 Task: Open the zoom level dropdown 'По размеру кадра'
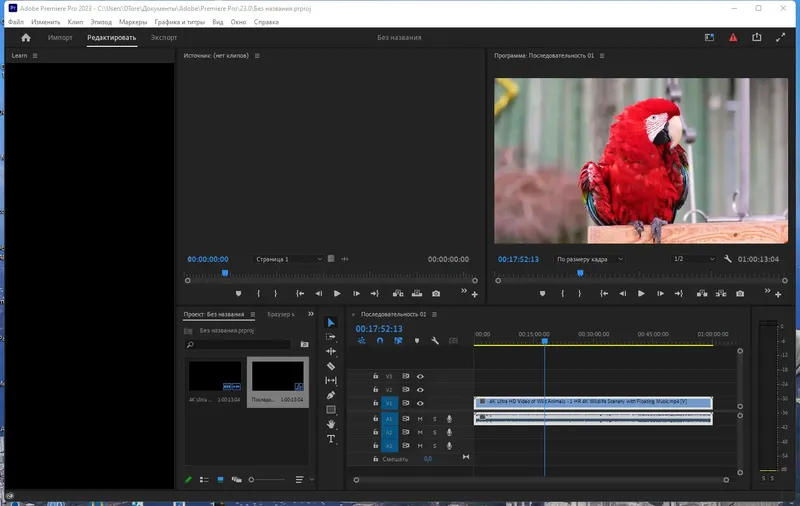pos(590,259)
